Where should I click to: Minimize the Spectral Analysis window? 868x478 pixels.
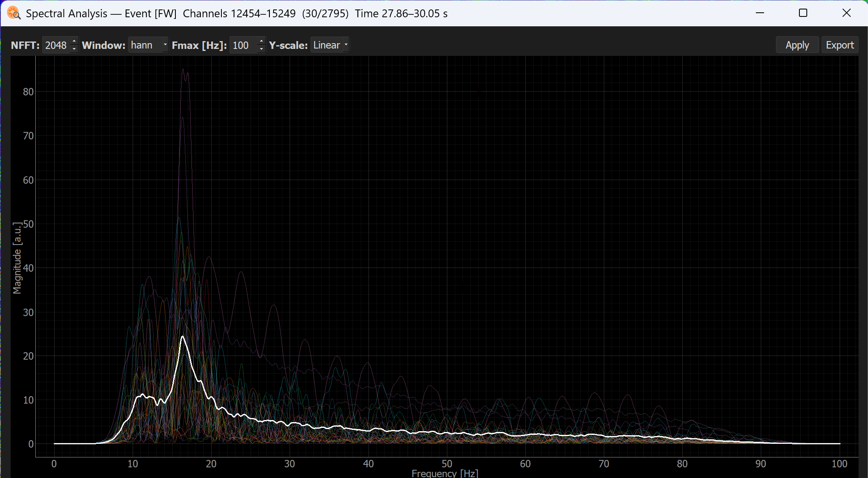tap(760, 13)
